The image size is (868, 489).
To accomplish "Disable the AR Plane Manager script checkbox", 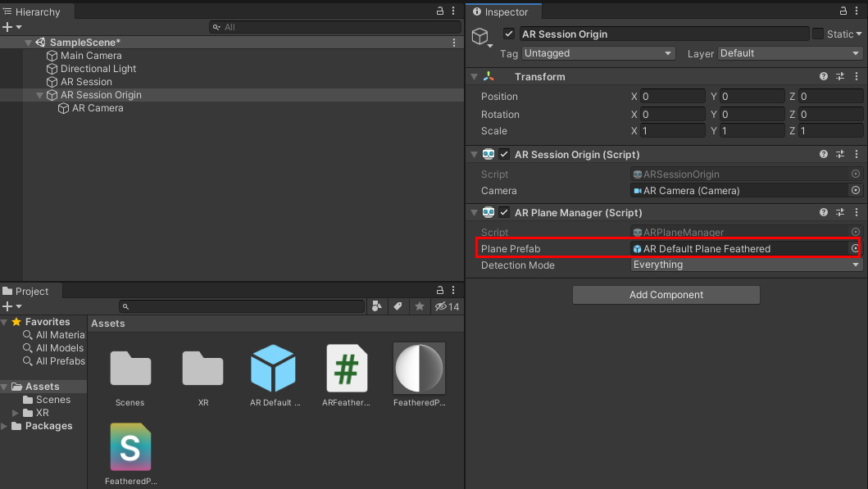I will click(x=505, y=212).
